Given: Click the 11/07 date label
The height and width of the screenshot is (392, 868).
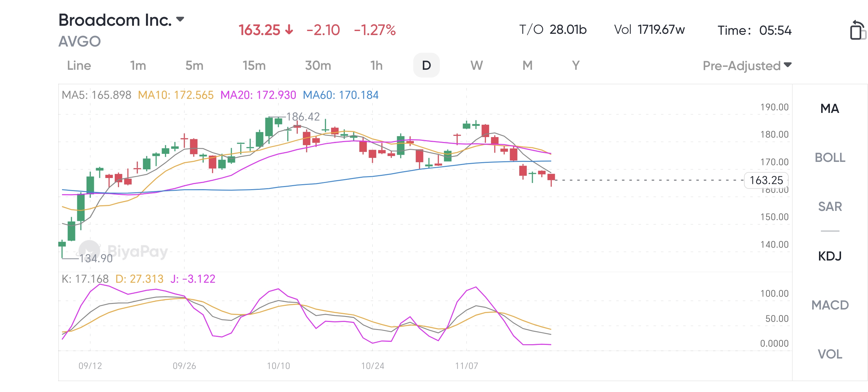Looking at the screenshot, I should pos(466,366).
